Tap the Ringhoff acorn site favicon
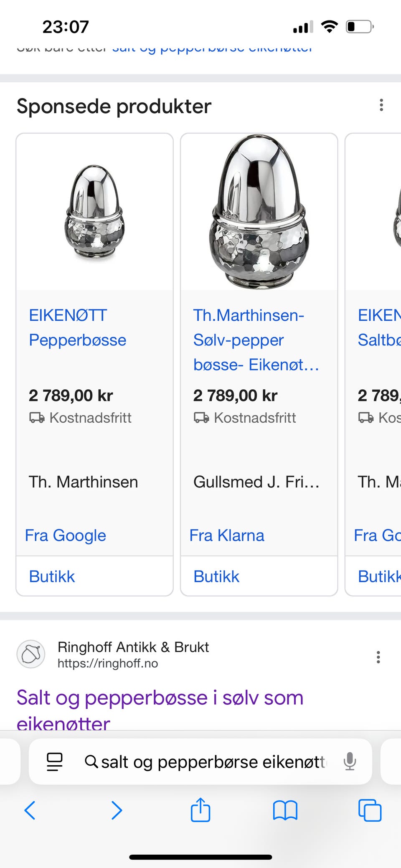The image size is (401, 868). pyautogui.click(x=31, y=654)
